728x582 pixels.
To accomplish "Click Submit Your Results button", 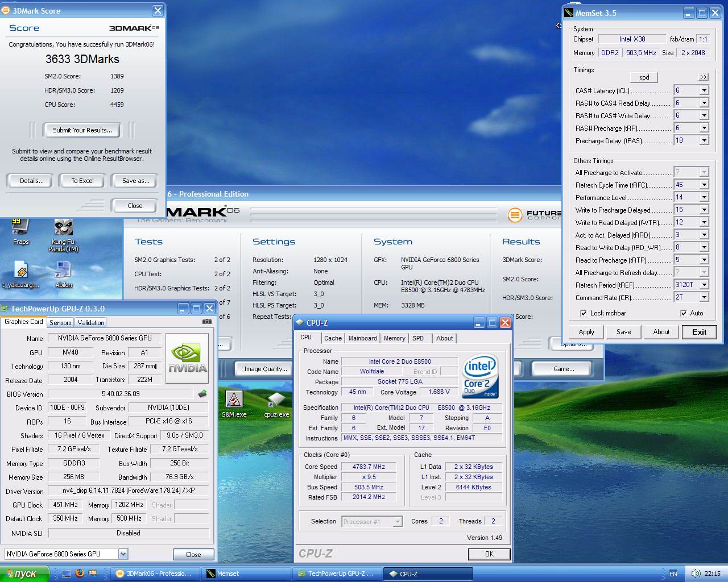I will [82, 130].
